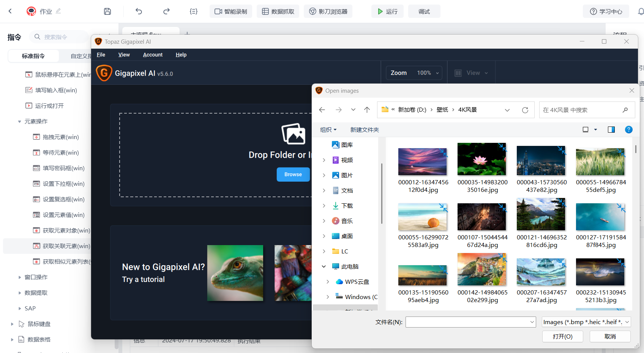Click the search magnifier in the 4K风景 search box
This screenshot has height=353, width=644.
click(625, 110)
